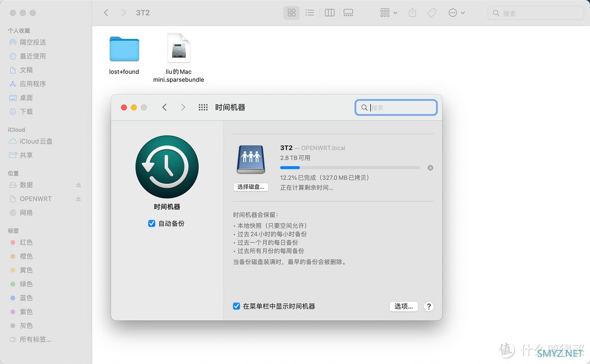Screen dimensions: 590x364
Task: Click the 3T2 Finder window title
Action: pyautogui.click(x=143, y=13)
